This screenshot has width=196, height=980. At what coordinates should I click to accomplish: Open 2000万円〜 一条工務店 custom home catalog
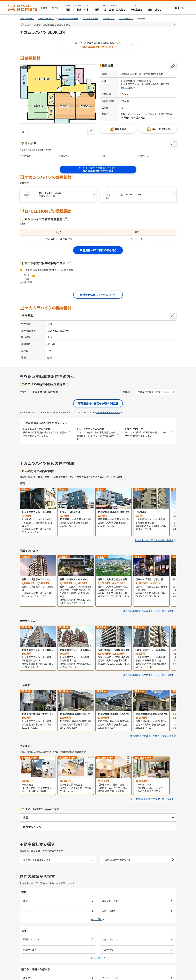[x=38, y=775]
